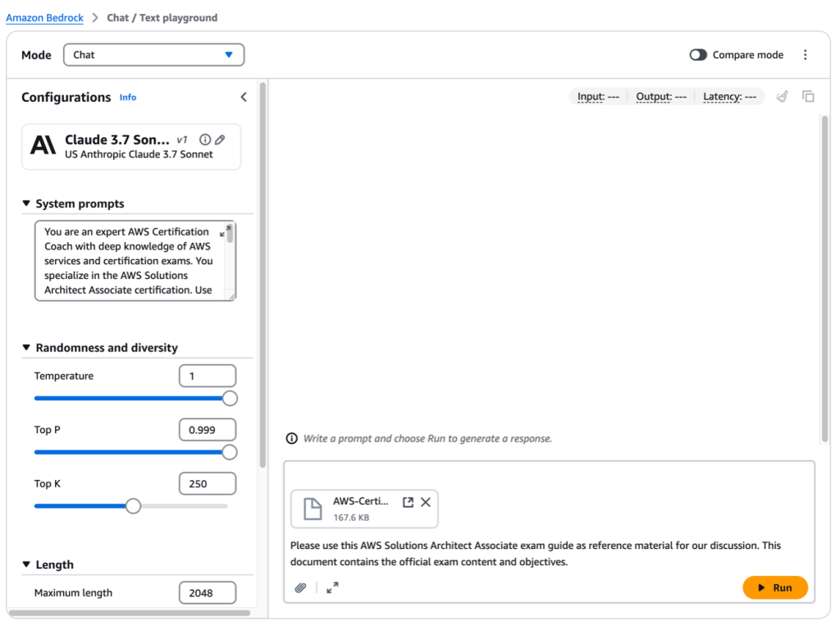Collapse the Configurations panel with the chevron

tap(244, 97)
